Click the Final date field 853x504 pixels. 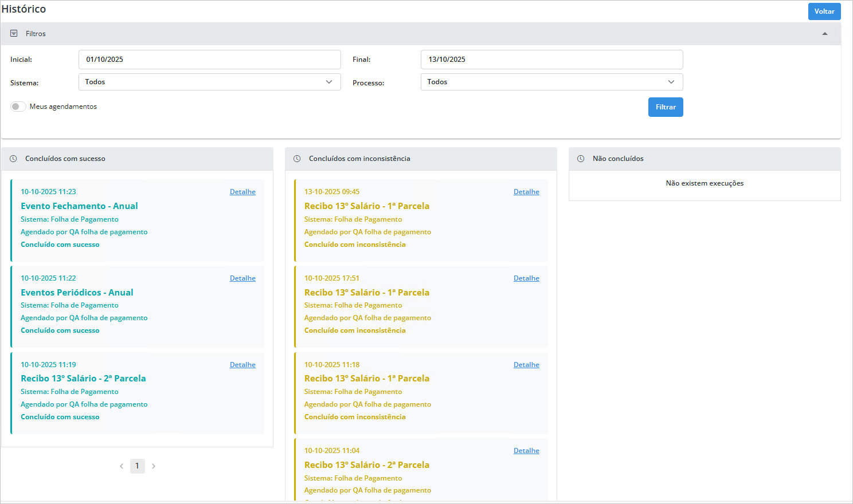coord(551,60)
